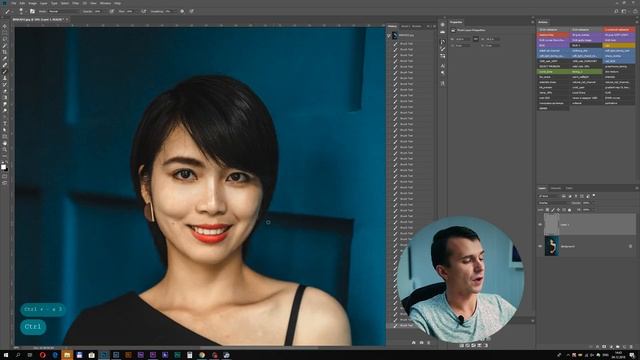Run the gold-colored action button in Actions panel
640x360 pixels.
tap(619, 45)
